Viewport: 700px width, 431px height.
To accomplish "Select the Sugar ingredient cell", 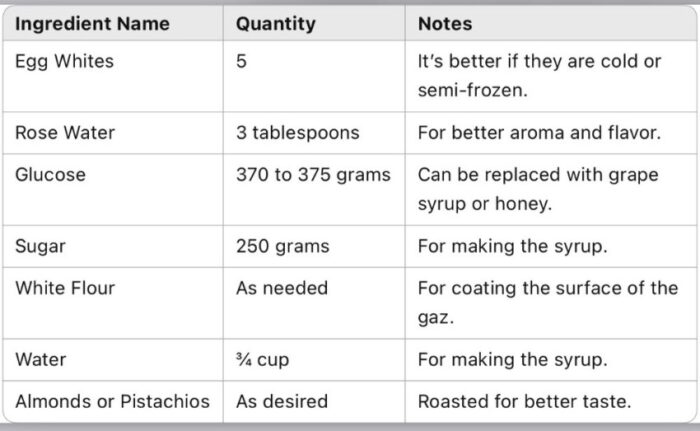I will click(40, 246).
